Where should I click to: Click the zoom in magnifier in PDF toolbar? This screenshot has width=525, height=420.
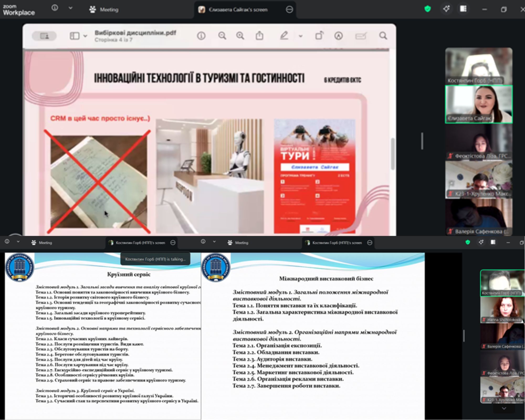tap(240, 36)
